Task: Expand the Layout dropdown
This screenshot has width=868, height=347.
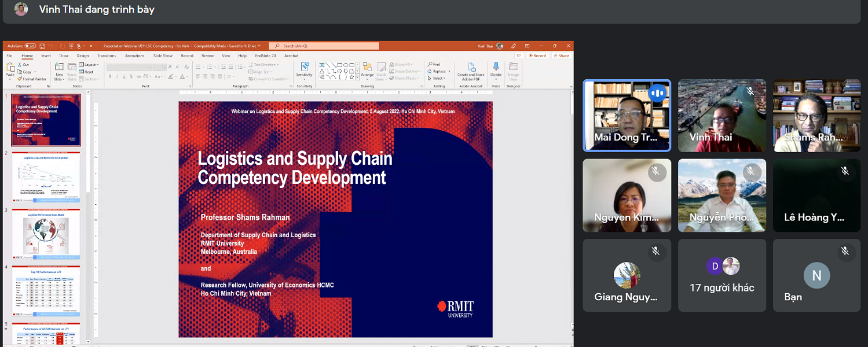Action: pos(90,65)
